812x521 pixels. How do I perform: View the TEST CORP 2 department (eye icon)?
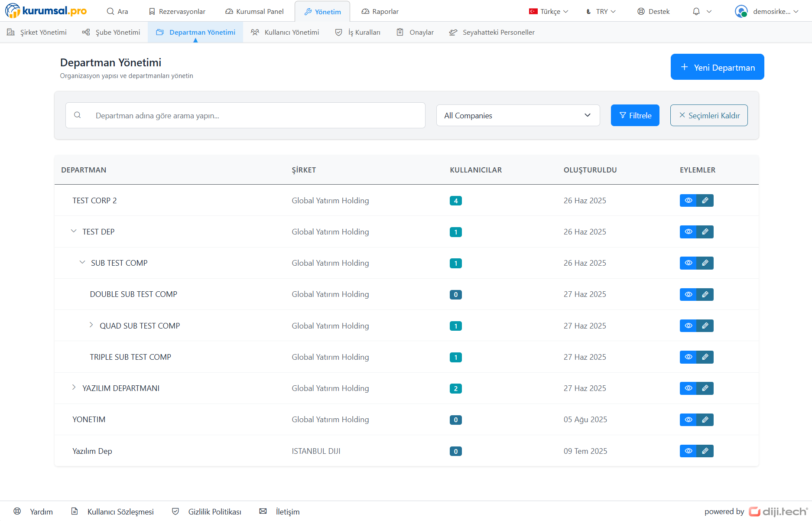[x=688, y=200]
